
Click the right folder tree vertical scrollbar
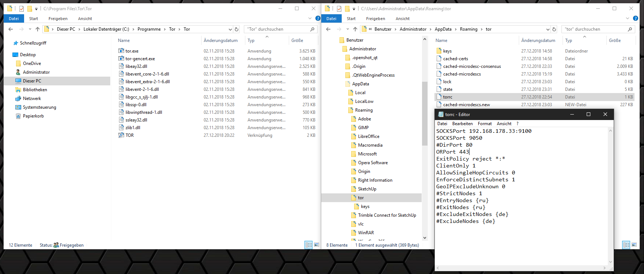(425, 113)
